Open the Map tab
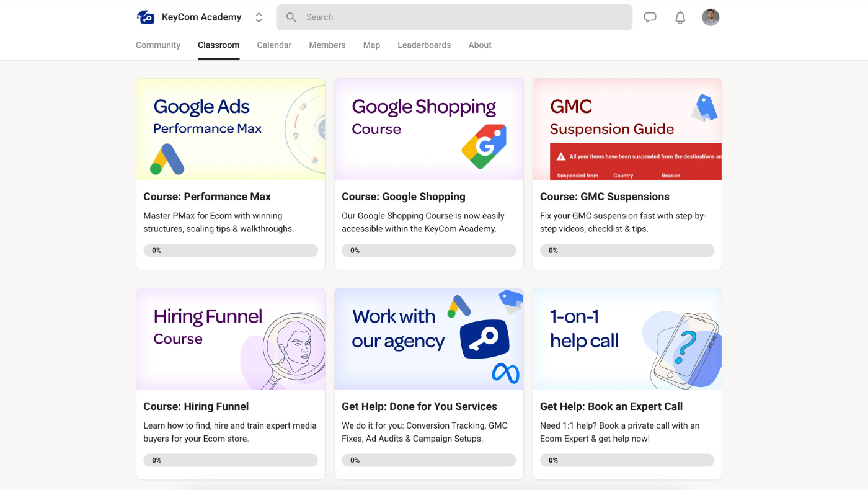The width and height of the screenshot is (868, 490). (x=371, y=45)
